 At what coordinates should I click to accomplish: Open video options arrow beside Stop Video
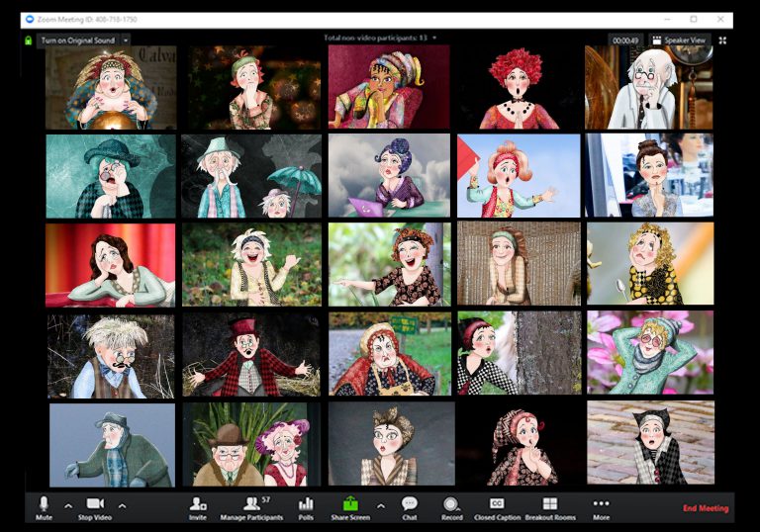pos(122,506)
